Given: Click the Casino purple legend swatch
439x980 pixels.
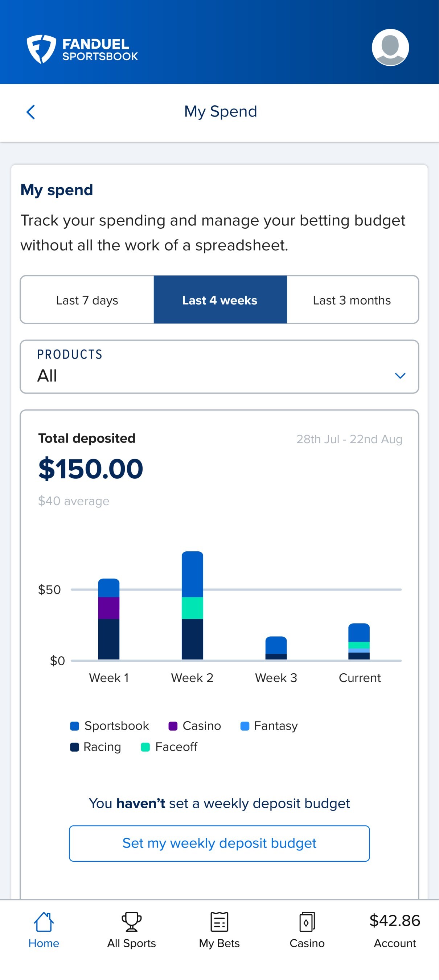Looking at the screenshot, I should click(x=173, y=726).
